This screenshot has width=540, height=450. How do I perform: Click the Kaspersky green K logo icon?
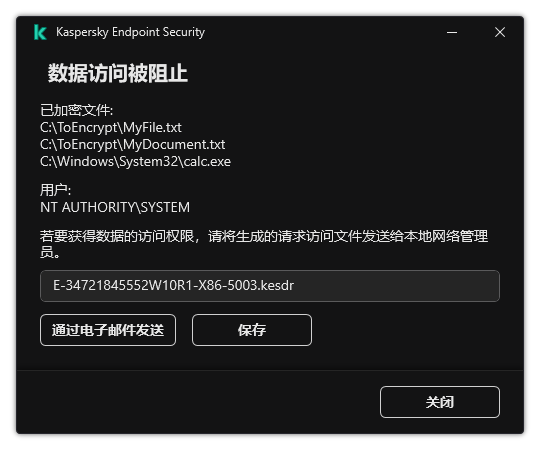pos(40,32)
